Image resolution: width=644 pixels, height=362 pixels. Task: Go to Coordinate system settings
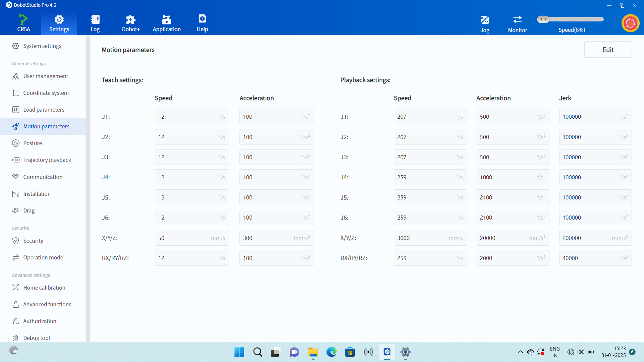coord(46,93)
